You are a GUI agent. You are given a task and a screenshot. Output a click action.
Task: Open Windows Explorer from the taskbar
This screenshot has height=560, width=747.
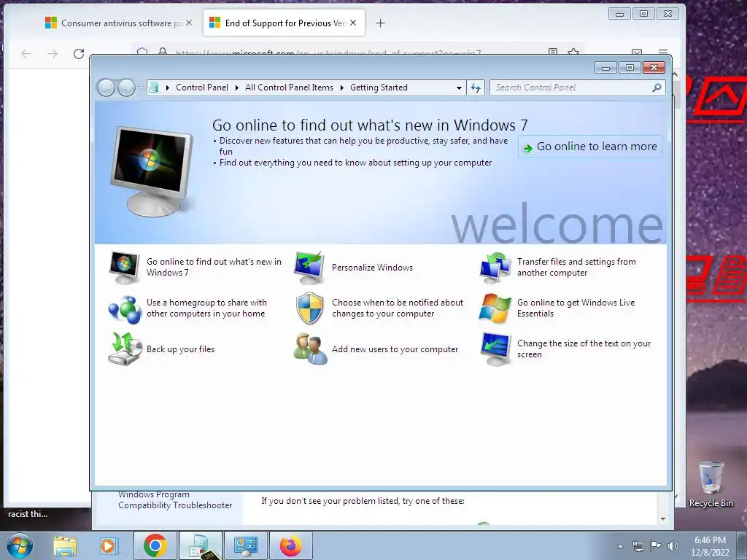tap(65, 546)
